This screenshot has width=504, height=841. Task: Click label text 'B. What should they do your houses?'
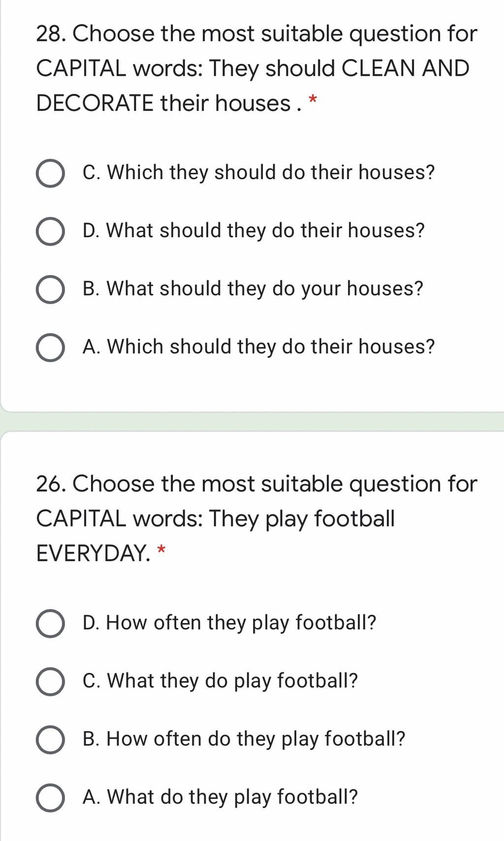point(253,289)
